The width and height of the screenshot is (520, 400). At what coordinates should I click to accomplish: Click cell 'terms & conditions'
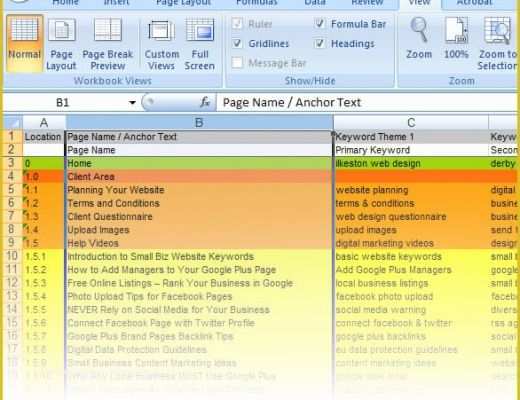click(x=411, y=203)
